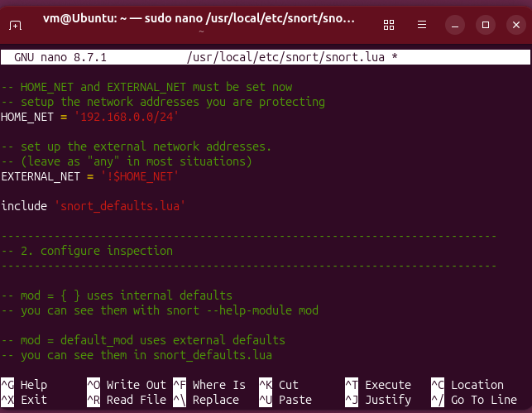Click the ^\ Replace shortcut
The image size is (532, 413).
[x=206, y=400]
